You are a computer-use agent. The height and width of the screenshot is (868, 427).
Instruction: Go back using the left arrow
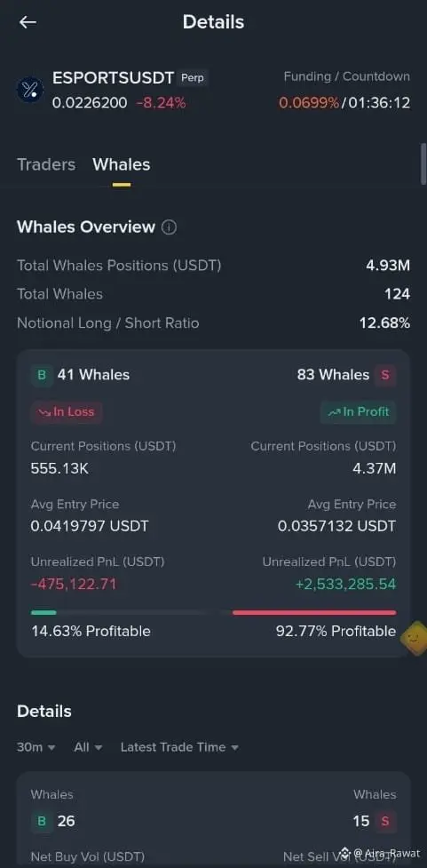coord(28,22)
